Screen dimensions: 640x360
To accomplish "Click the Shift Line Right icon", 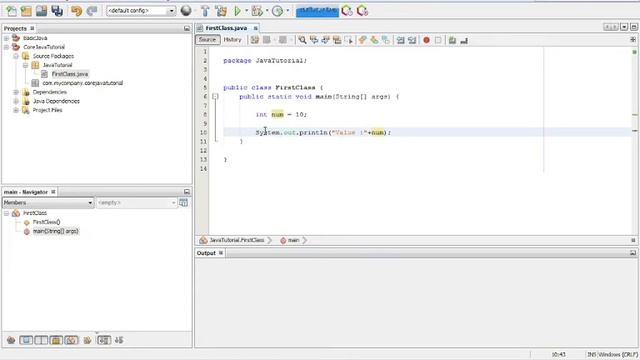I will point(412,40).
